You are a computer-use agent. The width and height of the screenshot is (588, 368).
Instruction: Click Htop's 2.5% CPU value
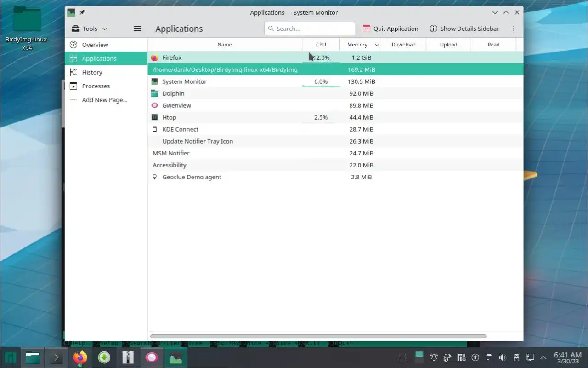click(321, 117)
